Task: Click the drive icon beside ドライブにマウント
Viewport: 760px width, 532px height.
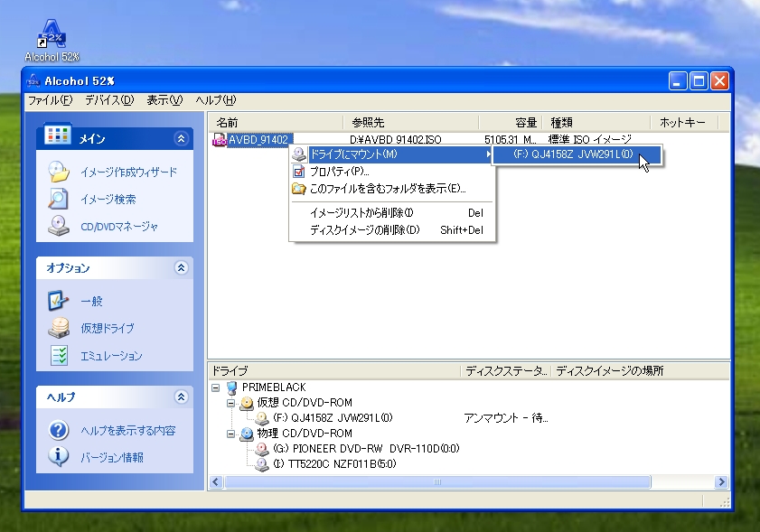Action: click(299, 154)
